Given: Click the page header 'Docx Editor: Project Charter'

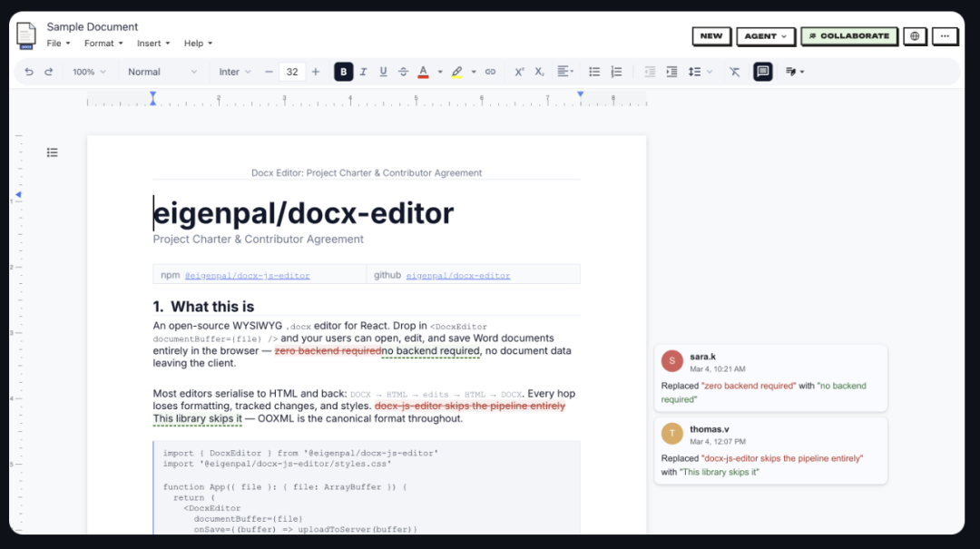Looking at the screenshot, I should pos(367,172).
